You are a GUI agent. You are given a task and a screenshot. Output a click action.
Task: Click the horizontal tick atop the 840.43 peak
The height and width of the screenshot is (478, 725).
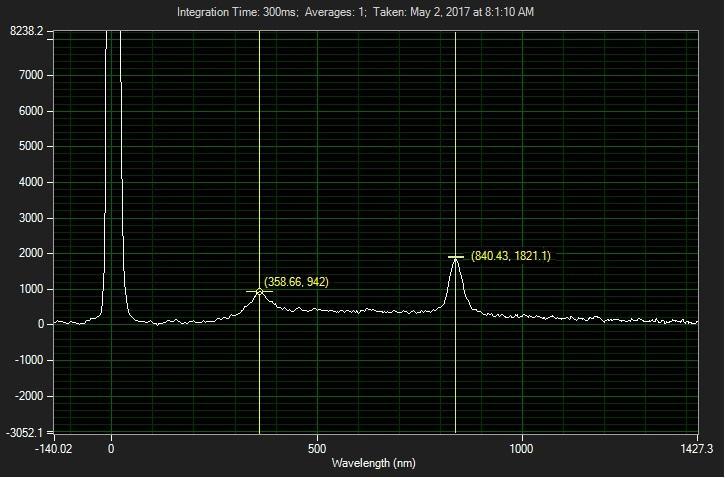click(x=456, y=257)
